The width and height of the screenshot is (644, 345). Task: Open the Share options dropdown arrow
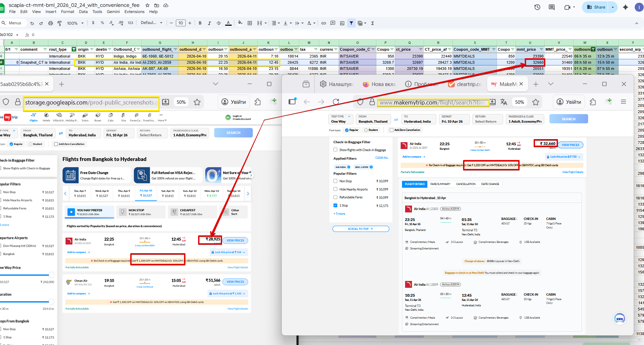(613, 7)
